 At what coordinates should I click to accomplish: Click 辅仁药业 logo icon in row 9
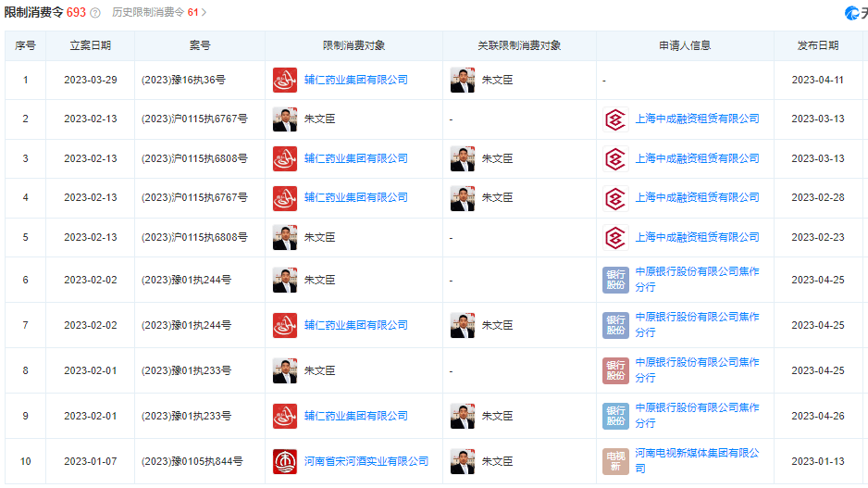click(284, 416)
